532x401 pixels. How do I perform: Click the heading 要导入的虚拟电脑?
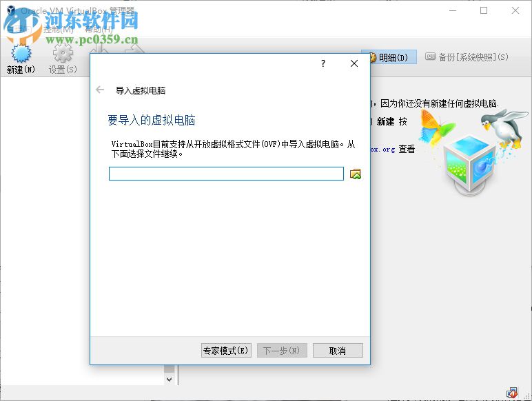(152, 120)
